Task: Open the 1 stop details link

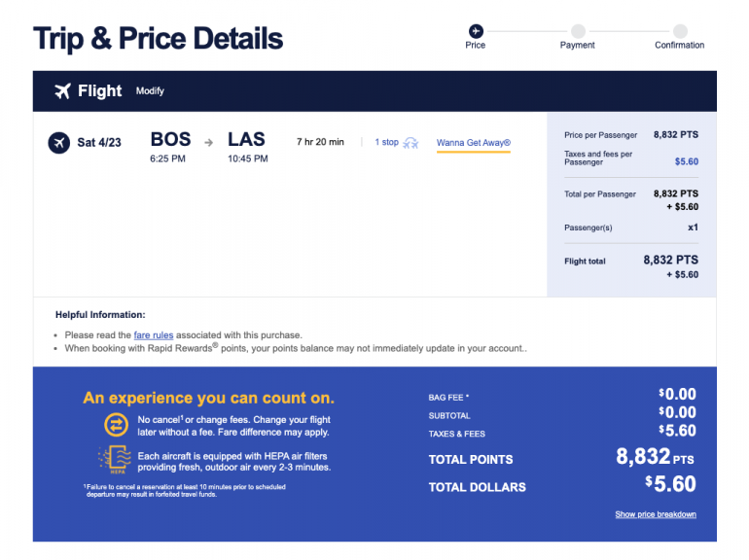Action: point(387,142)
